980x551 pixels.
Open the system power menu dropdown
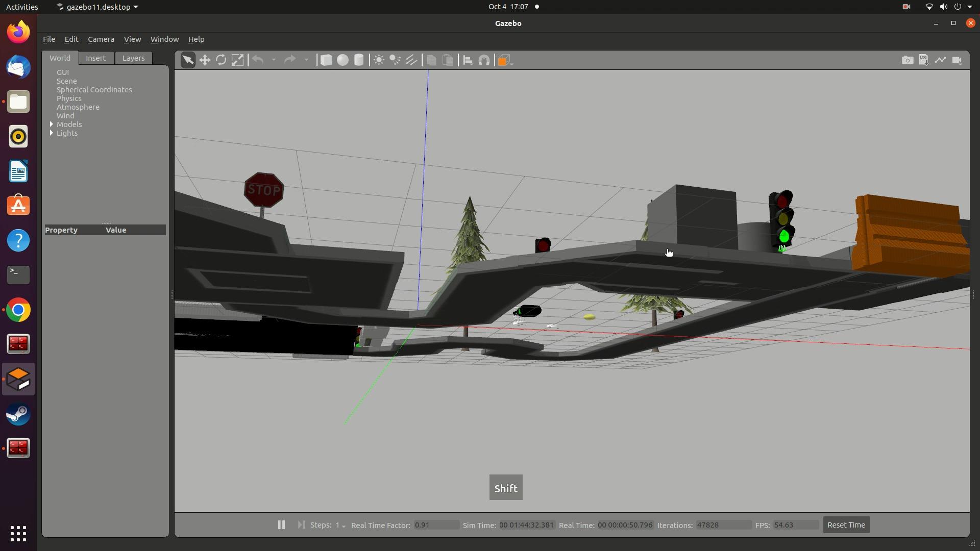(969, 7)
